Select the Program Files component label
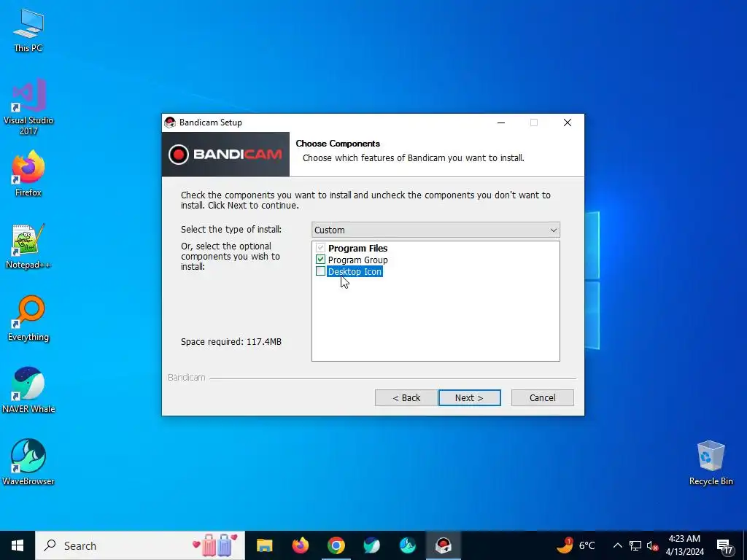Viewport: 747px width, 560px height. click(x=357, y=248)
